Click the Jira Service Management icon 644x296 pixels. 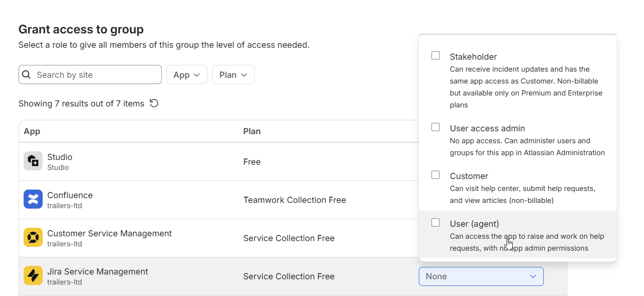coord(33,275)
